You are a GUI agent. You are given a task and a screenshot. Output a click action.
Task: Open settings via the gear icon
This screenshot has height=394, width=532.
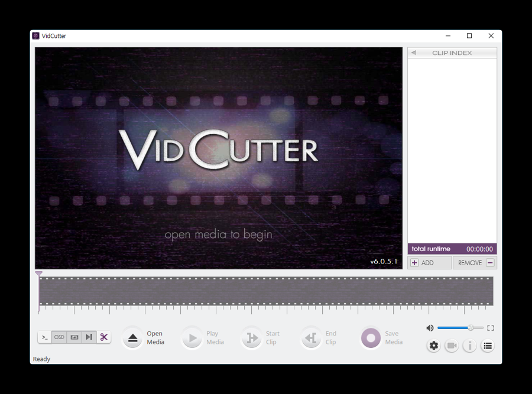pos(434,346)
